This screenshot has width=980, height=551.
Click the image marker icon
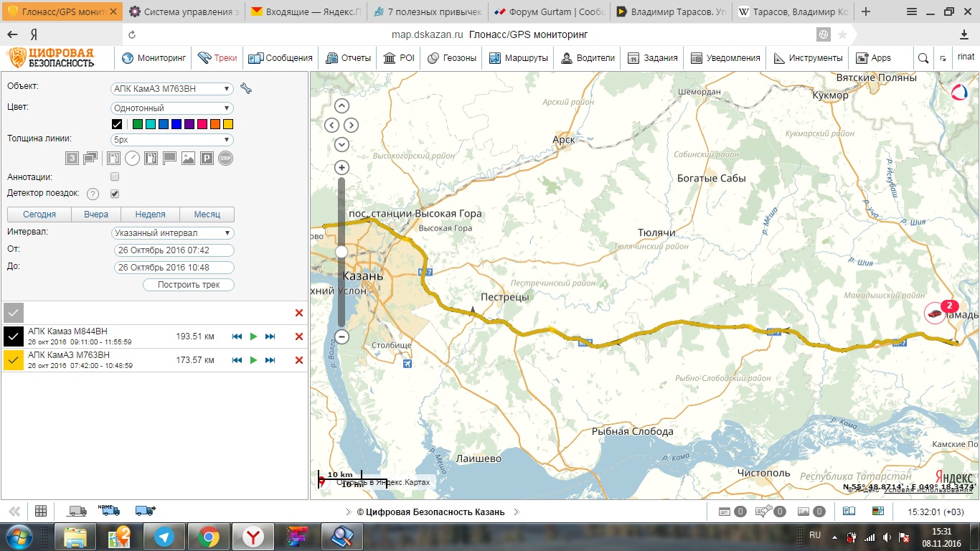click(188, 159)
